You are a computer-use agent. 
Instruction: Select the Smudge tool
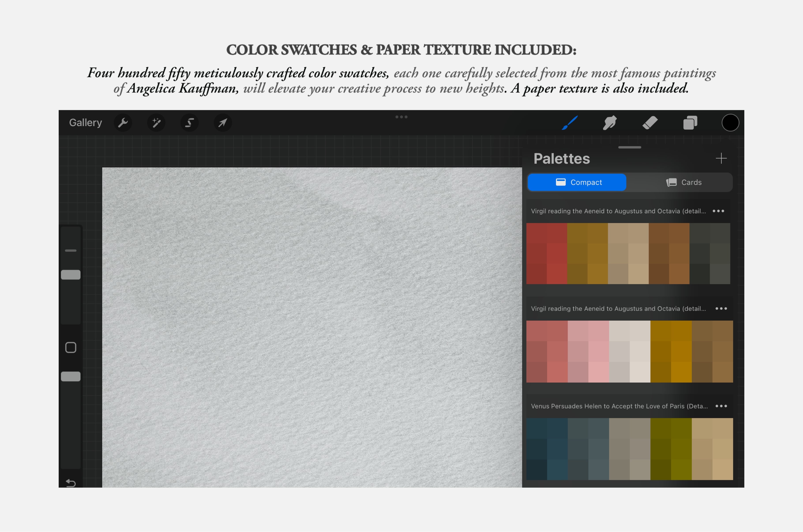click(x=610, y=123)
